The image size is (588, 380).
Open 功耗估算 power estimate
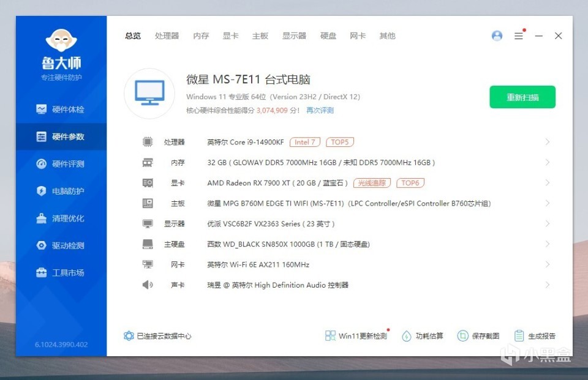pyautogui.click(x=422, y=336)
